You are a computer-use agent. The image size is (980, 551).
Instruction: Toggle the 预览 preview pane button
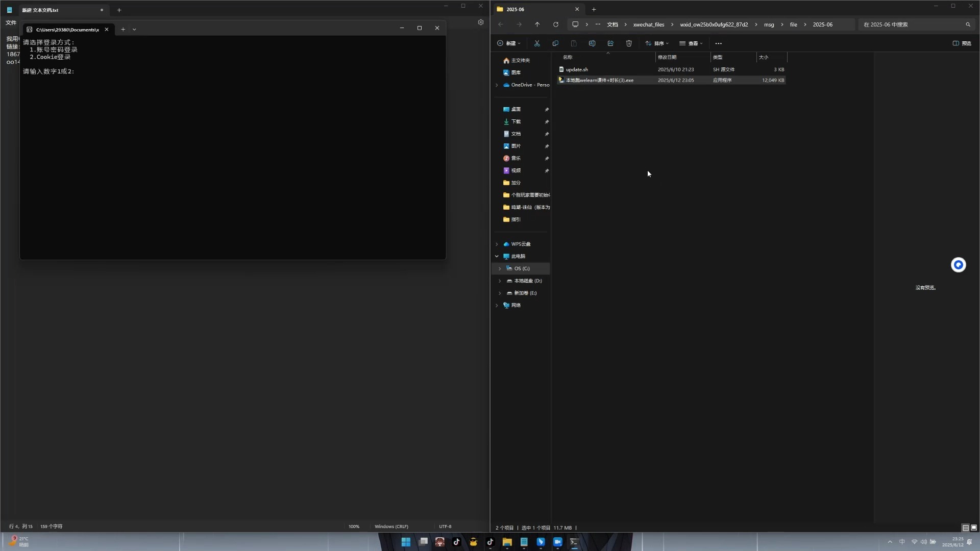tap(962, 43)
